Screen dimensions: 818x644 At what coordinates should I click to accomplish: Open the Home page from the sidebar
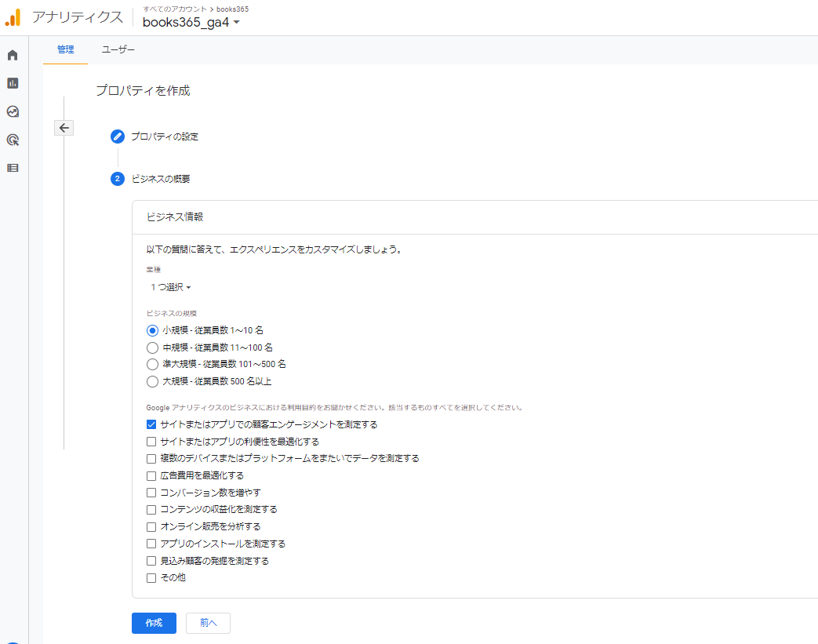coord(13,55)
